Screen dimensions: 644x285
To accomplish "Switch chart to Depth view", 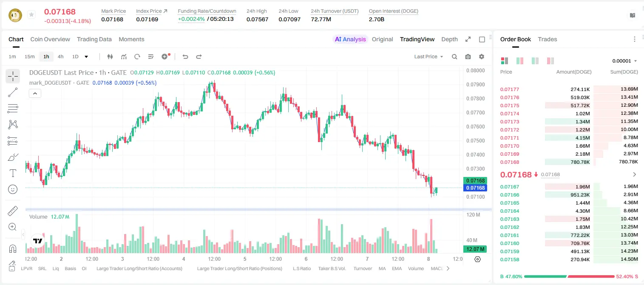I will (449, 39).
